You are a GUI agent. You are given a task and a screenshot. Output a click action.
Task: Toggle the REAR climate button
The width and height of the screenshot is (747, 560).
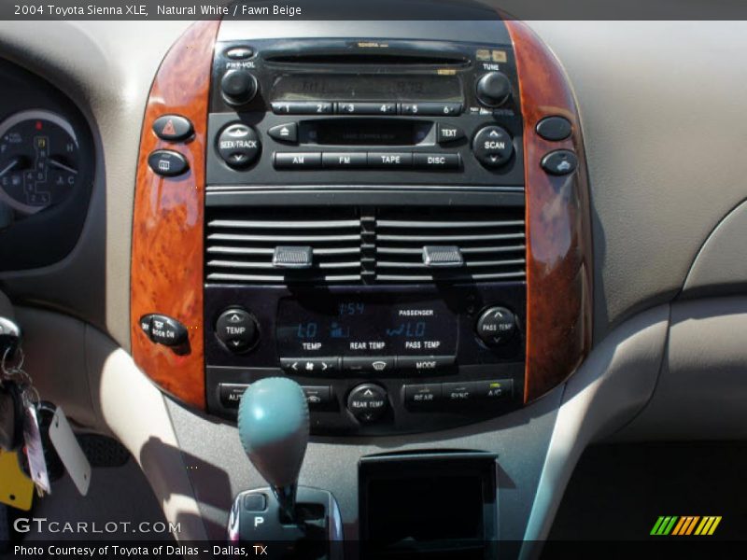click(423, 396)
